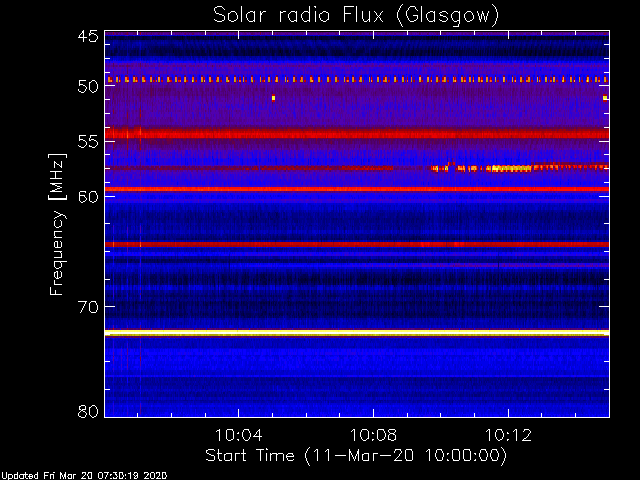Click the thick red band near 54 MHz
The height and width of the screenshot is (480, 640).
coord(357,133)
